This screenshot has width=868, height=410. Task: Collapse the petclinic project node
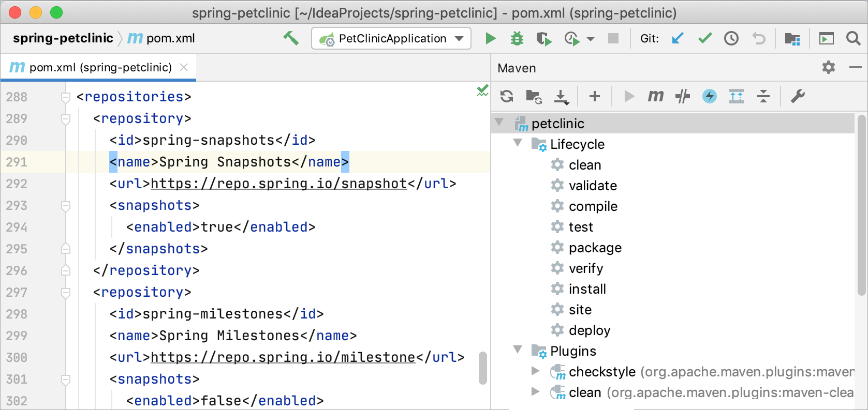pos(499,123)
